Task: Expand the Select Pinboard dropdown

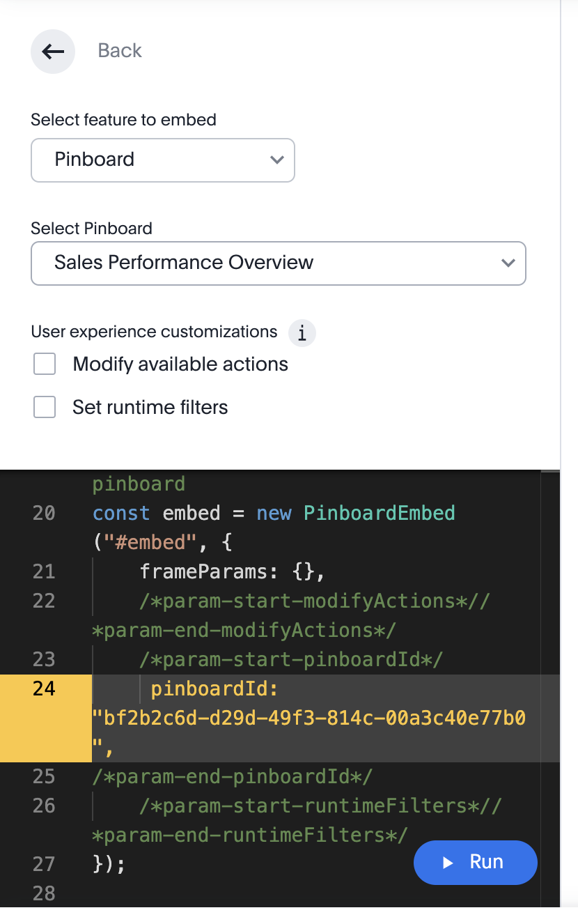Action: coord(278,263)
